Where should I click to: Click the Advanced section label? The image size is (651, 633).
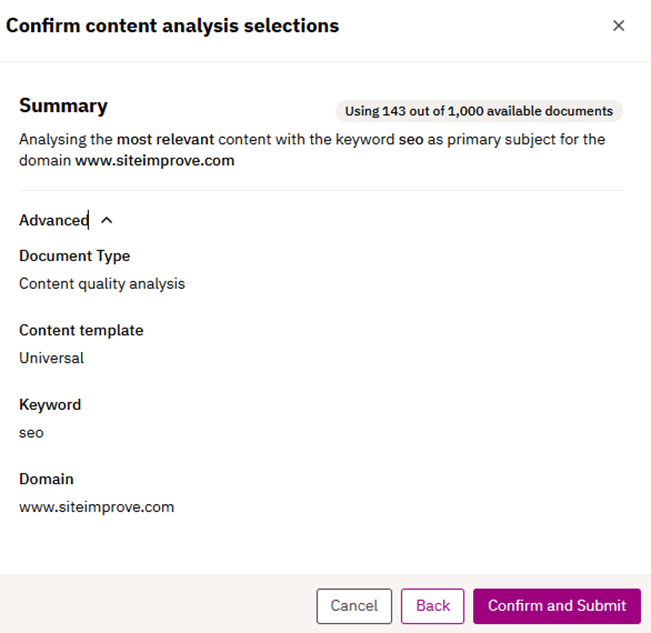[x=54, y=220]
